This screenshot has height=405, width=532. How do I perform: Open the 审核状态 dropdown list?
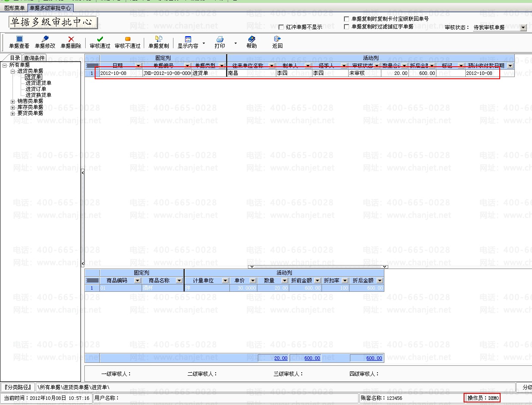pos(523,28)
